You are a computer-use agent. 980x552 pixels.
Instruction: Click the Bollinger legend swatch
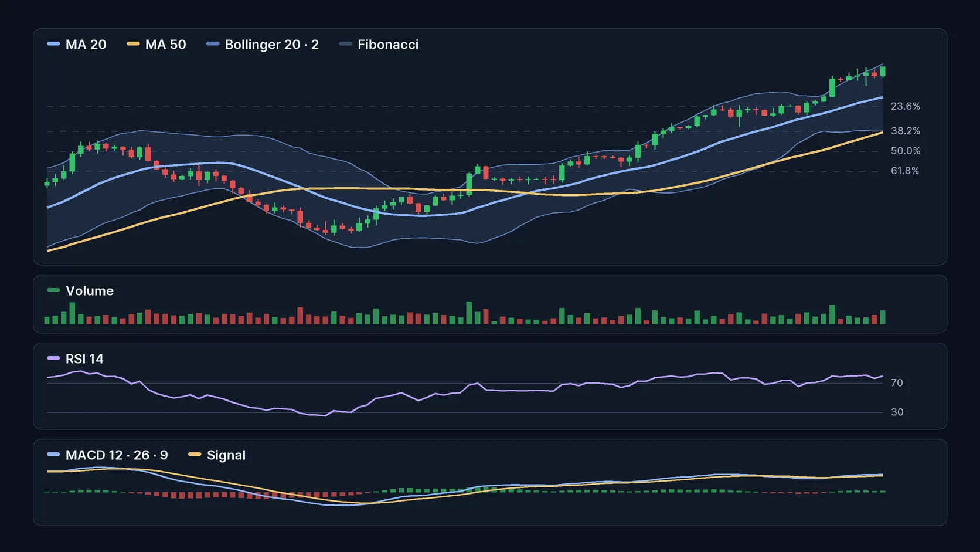[213, 44]
